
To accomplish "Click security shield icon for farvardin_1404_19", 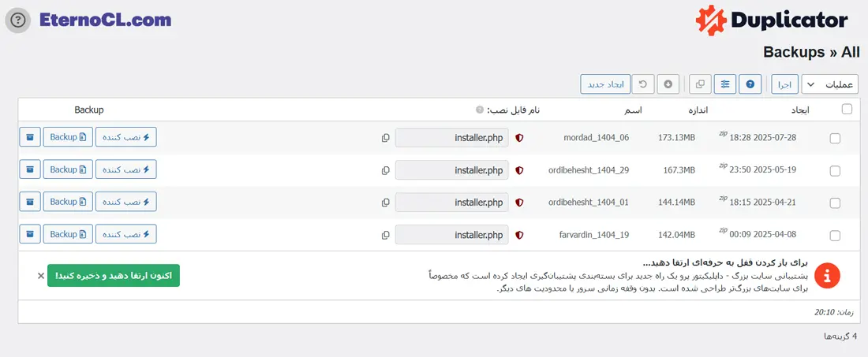I will 518,236.
